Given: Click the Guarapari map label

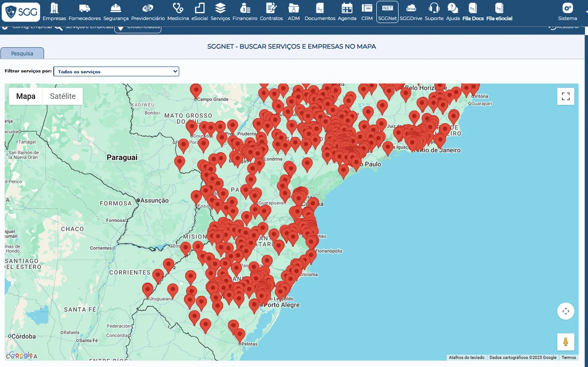Looking at the screenshot, I should 481,103.
